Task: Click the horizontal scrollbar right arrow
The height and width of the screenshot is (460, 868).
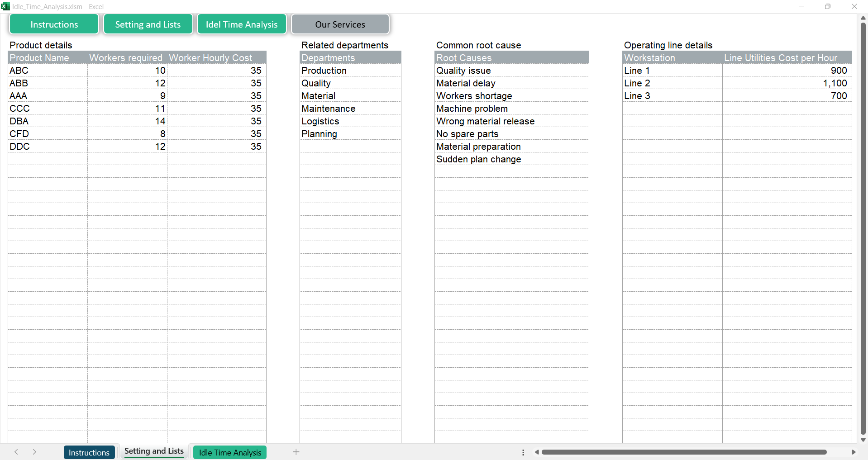Action: pyautogui.click(x=854, y=452)
